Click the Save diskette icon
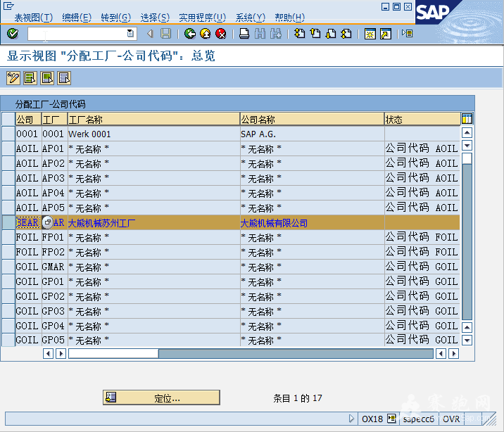Image resolution: width=504 pixels, height=432 pixels. (165, 33)
